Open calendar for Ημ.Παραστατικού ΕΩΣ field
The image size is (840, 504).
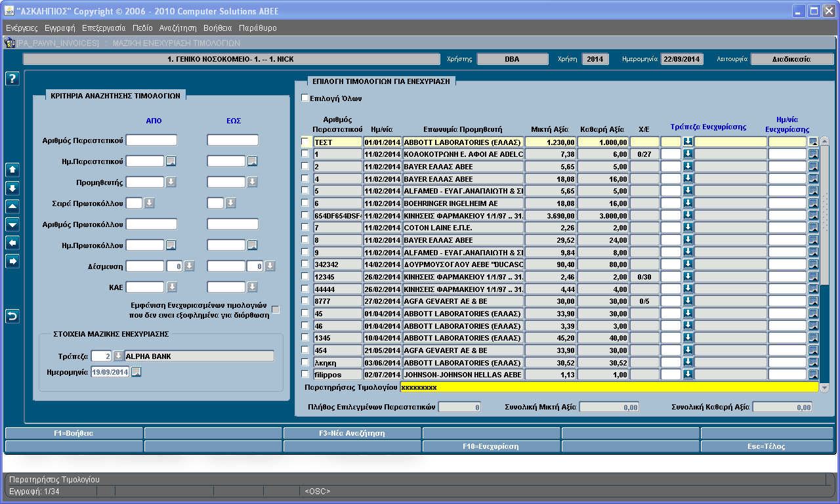coord(252,161)
